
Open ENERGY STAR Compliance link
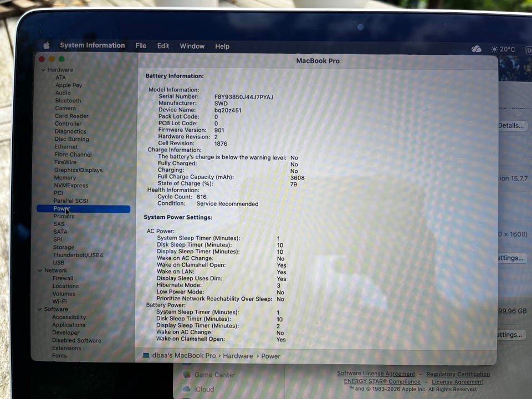tap(382, 381)
